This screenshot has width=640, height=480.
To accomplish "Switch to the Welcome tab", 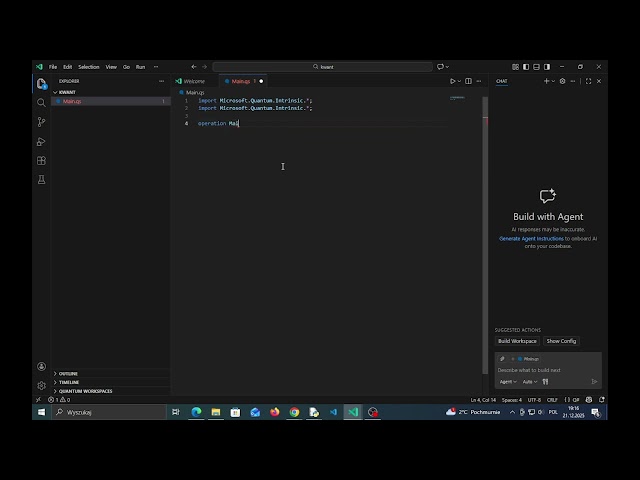I will click(x=194, y=81).
